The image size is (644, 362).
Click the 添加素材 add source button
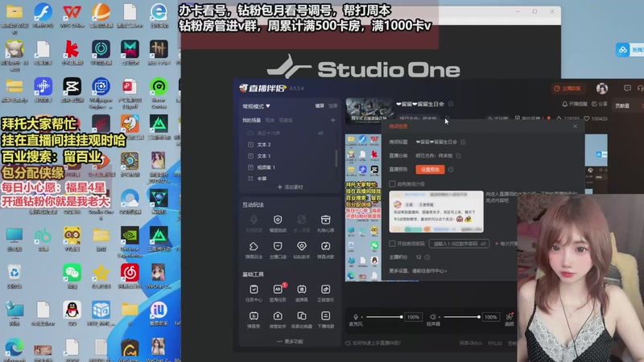tap(290, 187)
